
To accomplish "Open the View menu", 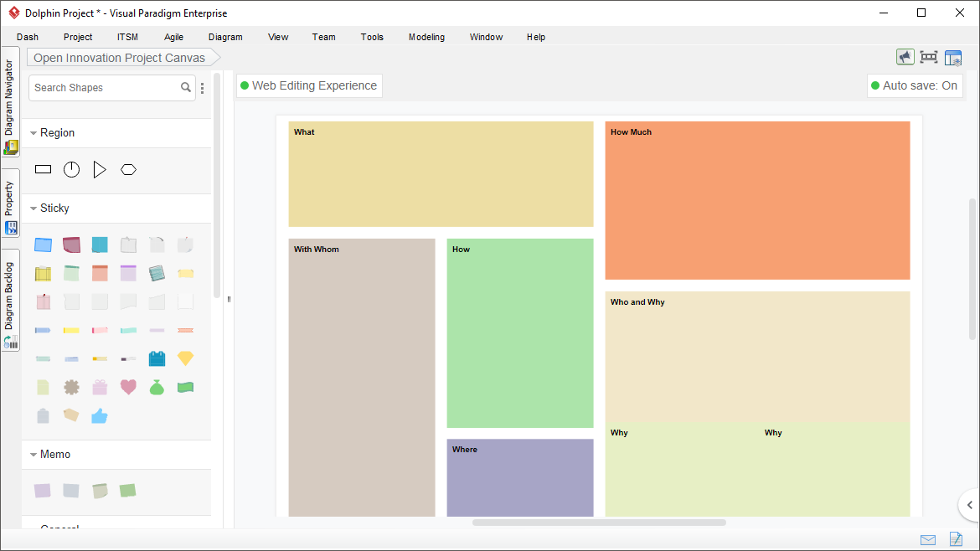I will (278, 37).
